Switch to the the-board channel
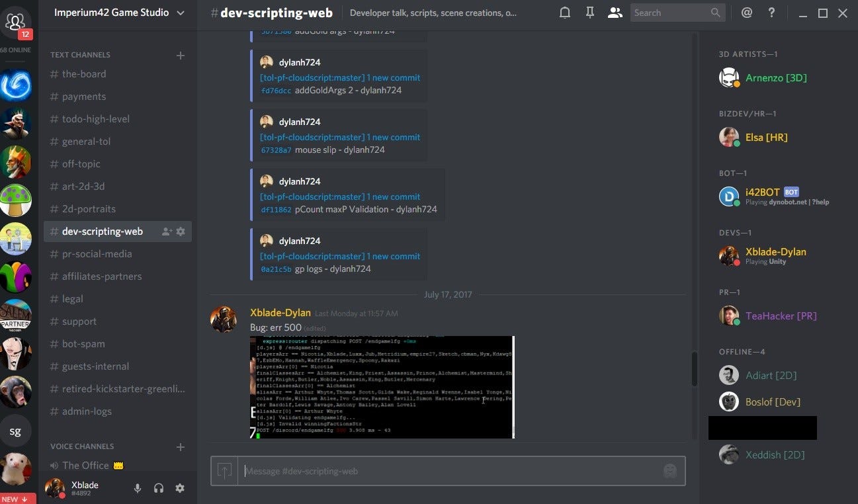 point(118,74)
